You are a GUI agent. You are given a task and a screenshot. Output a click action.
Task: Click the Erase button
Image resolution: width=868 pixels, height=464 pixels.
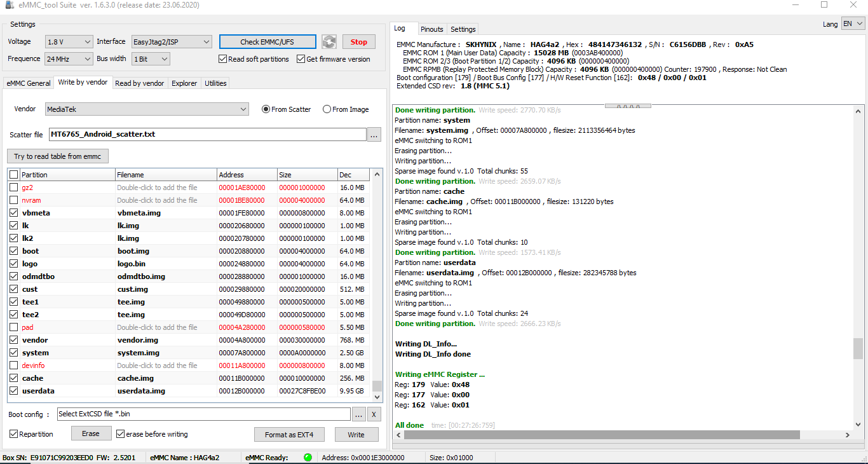tap(91, 433)
